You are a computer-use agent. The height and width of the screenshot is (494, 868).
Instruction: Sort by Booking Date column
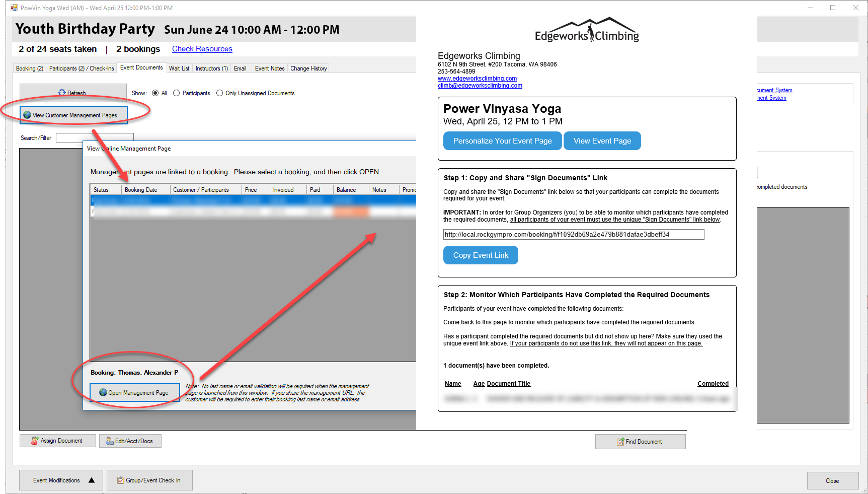click(x=146, y=190)
